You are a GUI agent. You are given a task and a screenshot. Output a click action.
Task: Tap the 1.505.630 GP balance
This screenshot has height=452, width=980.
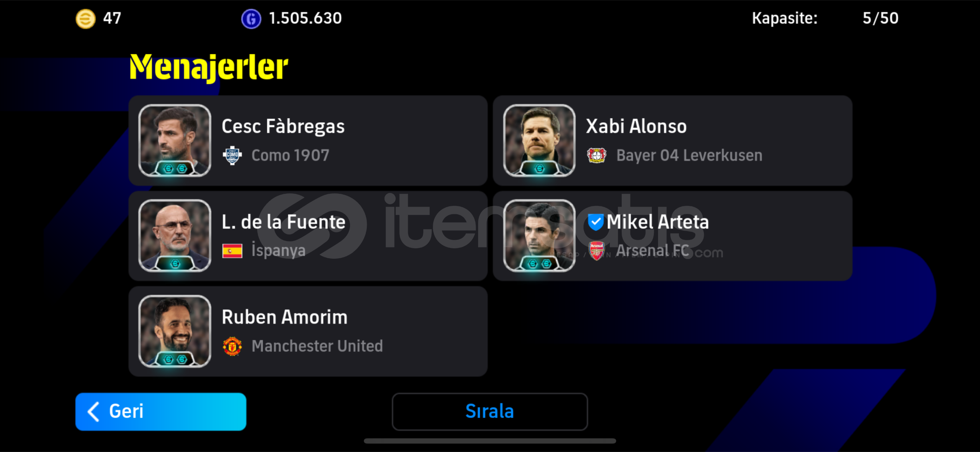305,18
